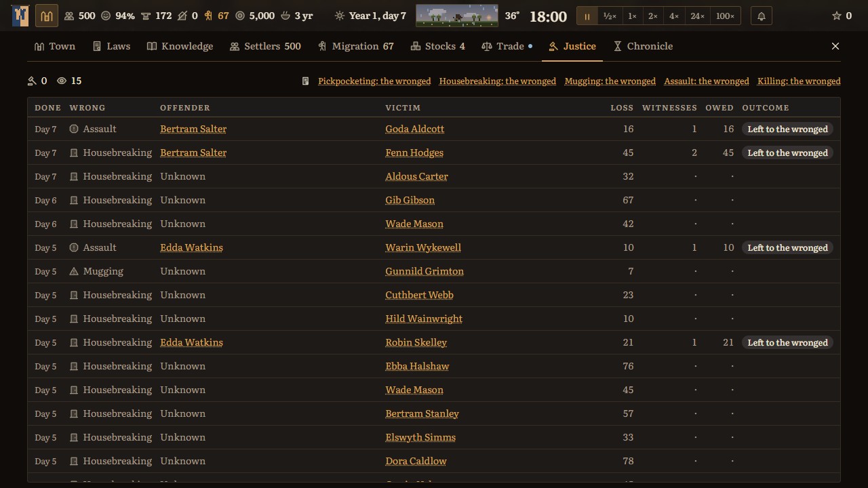Click the star score icon
The image size is (868, 488).
click(x=837, y=16)
